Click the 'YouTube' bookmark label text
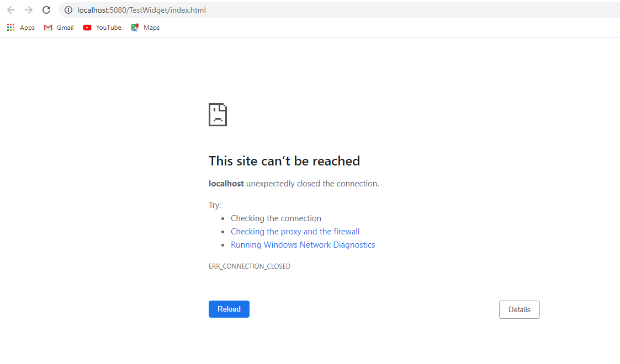 coord(108,27)
